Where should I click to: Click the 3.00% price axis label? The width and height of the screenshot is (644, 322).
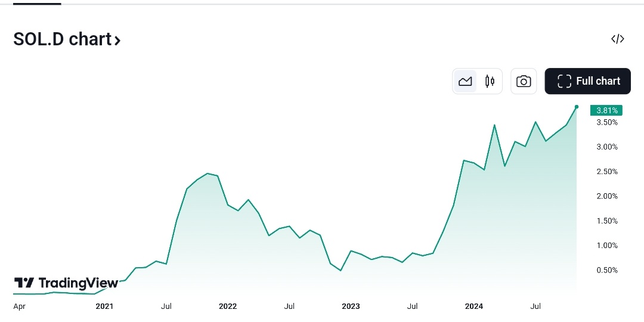coord(606,147)
